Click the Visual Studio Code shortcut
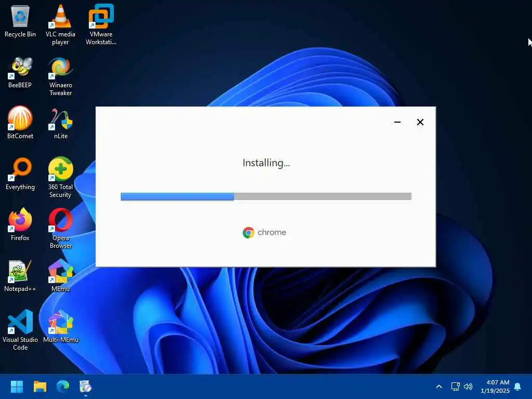The image size is (532, 399). (20, 330)
